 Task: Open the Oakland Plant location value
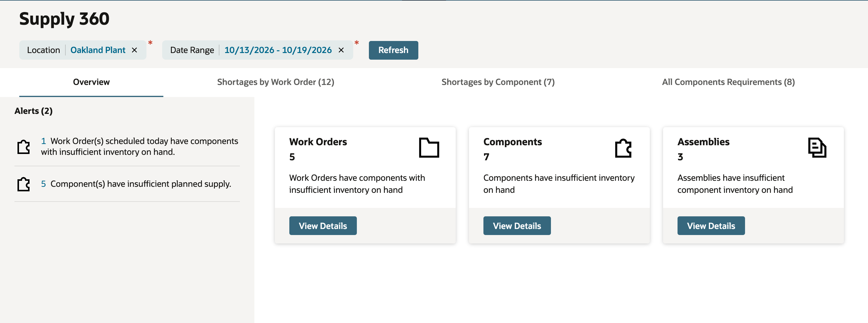pos(98,50)
